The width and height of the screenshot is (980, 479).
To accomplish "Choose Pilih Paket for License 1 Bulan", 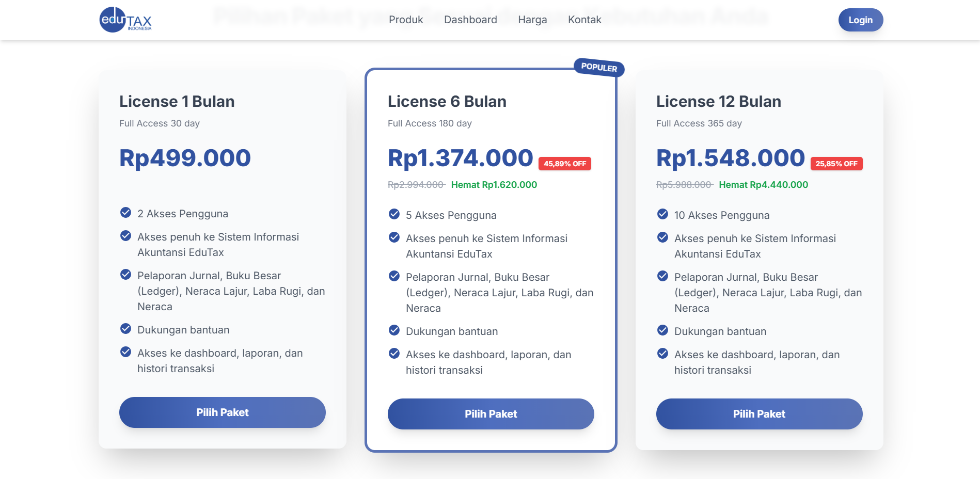I will tap(223, 412).
